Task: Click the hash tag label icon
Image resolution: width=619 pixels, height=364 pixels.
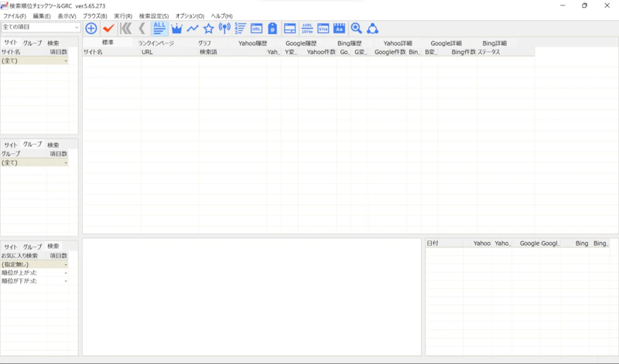Action: pos(272,29)
